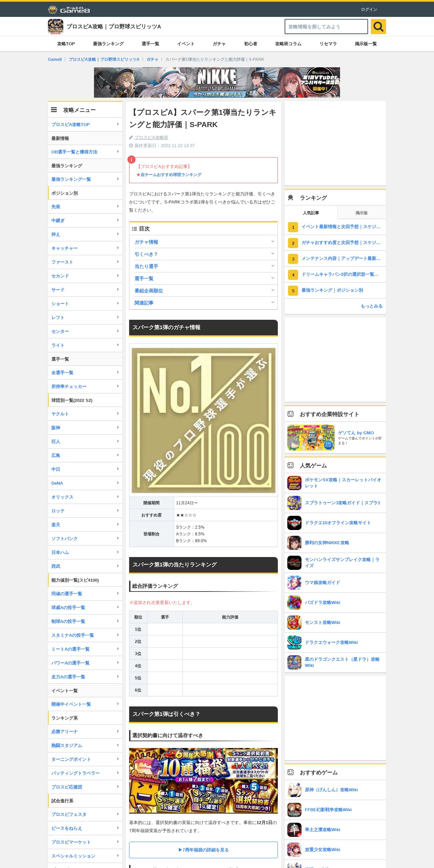Click the 率土之濱 game icon
The image size is (434, 868).
click(x=294, y=830)
